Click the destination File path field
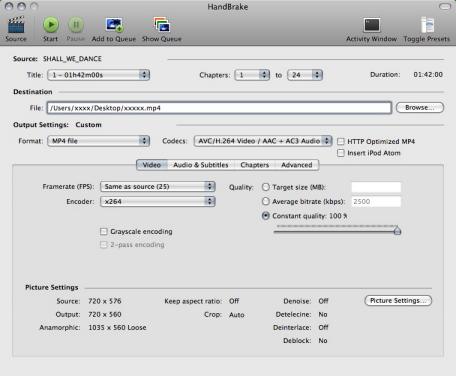This screenshot has width=456, height=376. coord(219,108)
